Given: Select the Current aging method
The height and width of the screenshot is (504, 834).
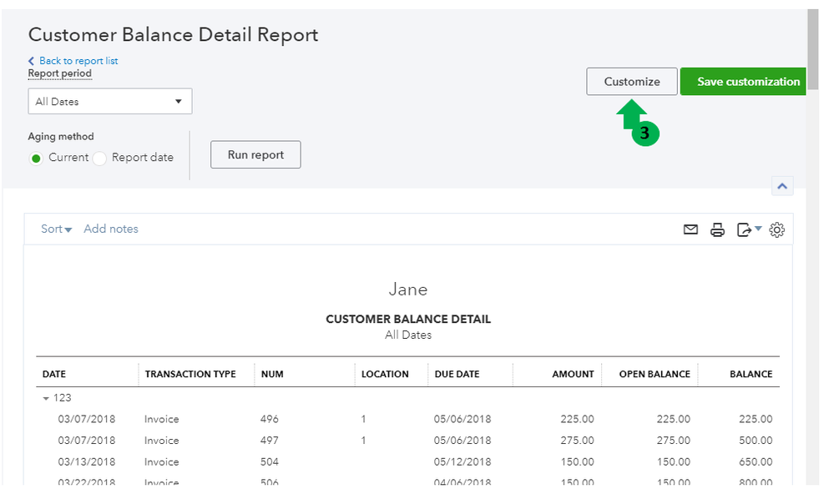Looking at the screenshot, I should [38, 158].
